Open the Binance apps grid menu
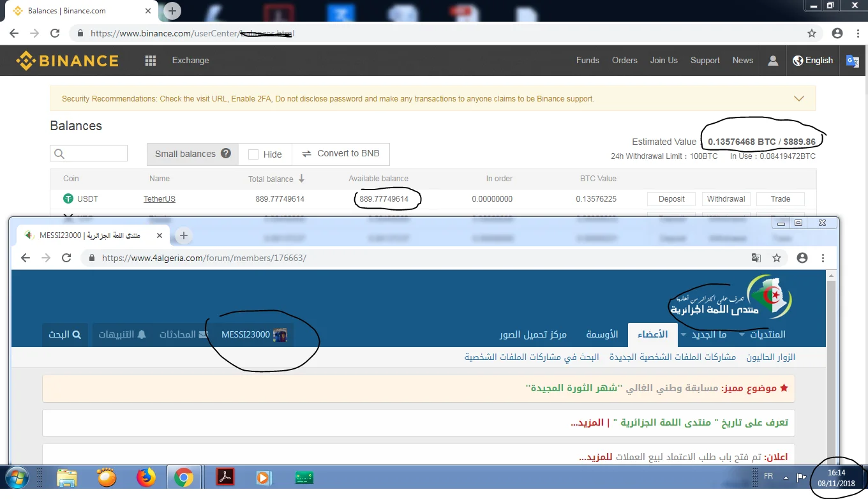Viewport: 868px width, 499px height. point(151,61)
